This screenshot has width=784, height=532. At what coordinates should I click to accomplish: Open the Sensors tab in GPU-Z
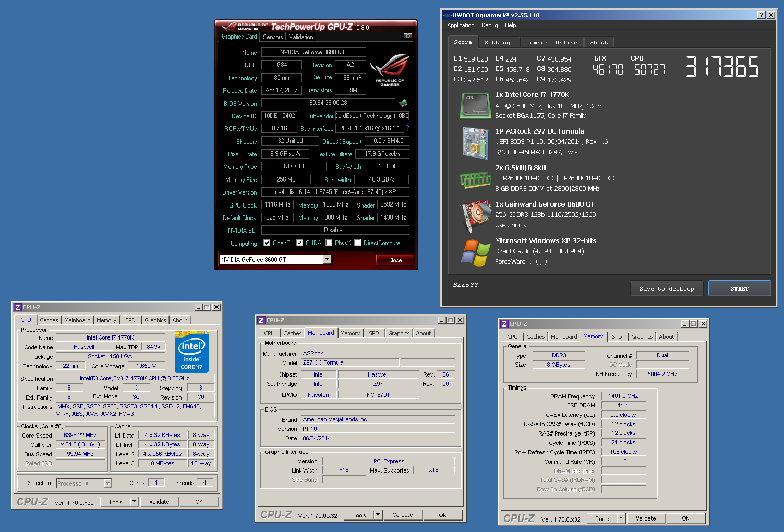273,37
